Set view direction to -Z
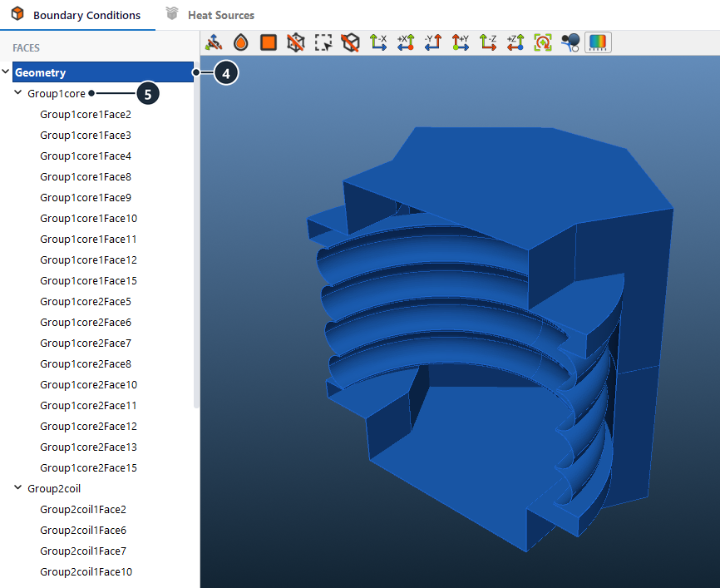This screenshot has width=720, height=588. (x=488, y=42)
